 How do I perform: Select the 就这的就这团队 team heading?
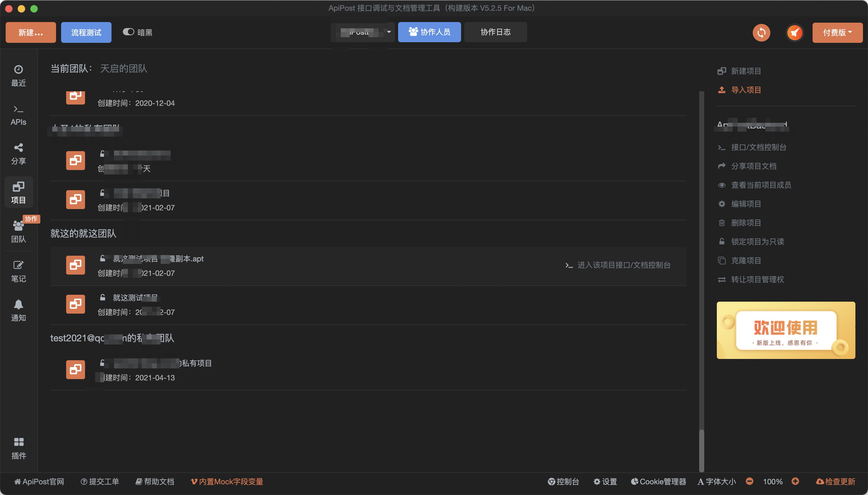pos(83,233)
